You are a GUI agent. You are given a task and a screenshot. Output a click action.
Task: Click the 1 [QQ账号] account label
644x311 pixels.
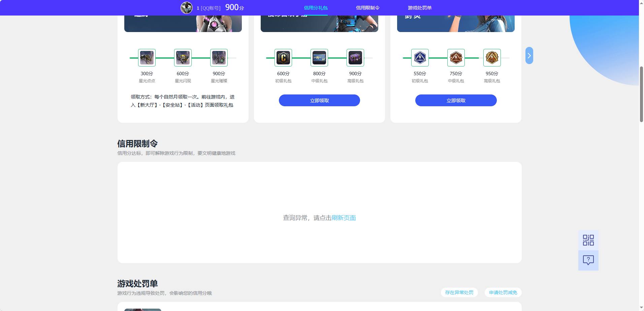point(208,8)
